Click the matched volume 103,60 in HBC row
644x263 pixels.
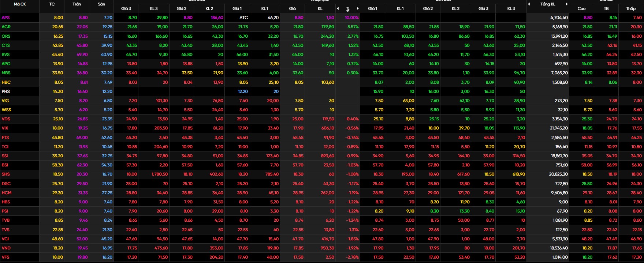pyautogui.click(x=327, y=82)
